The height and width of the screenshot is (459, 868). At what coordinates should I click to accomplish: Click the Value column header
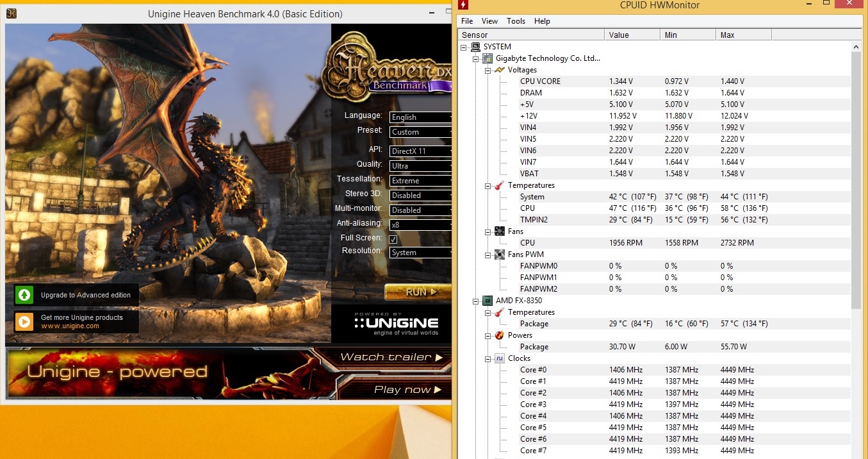click(632, 35)
